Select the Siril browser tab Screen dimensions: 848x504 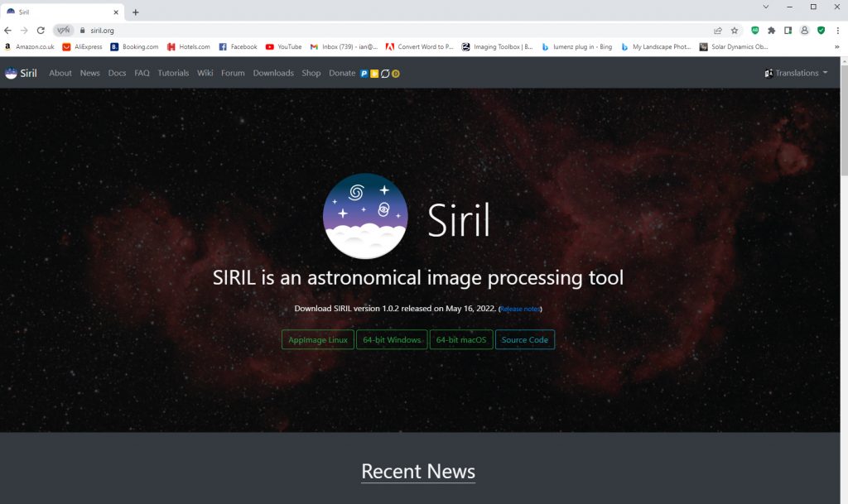pos(62,12)
